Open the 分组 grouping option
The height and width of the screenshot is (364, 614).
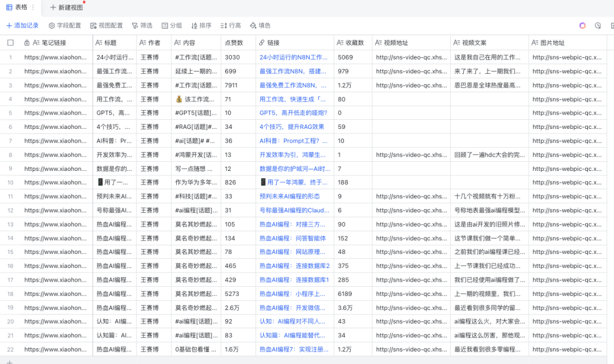(x=172, y=26)
